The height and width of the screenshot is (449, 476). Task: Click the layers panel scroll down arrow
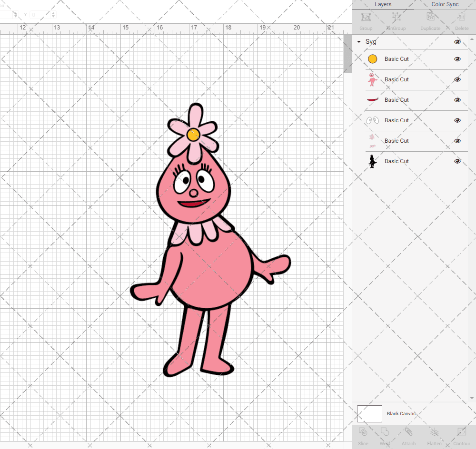pos(471,398)
